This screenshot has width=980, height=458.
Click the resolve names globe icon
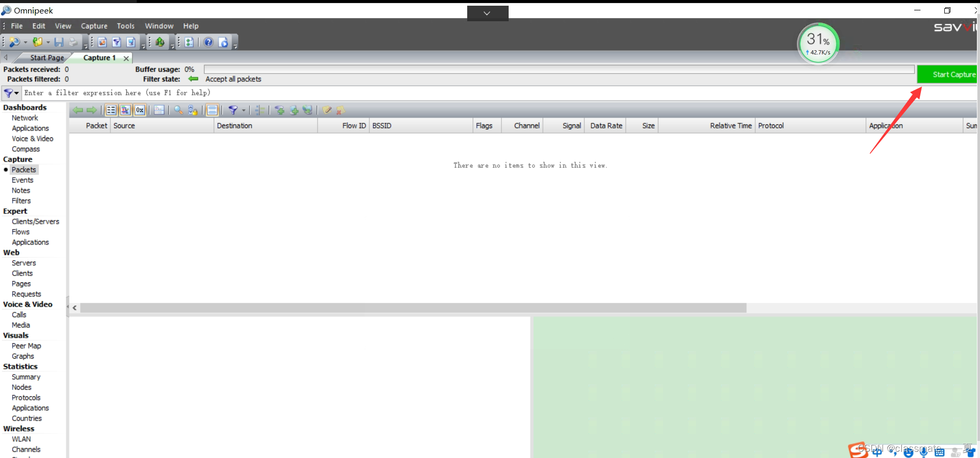[x=308, y=110]
